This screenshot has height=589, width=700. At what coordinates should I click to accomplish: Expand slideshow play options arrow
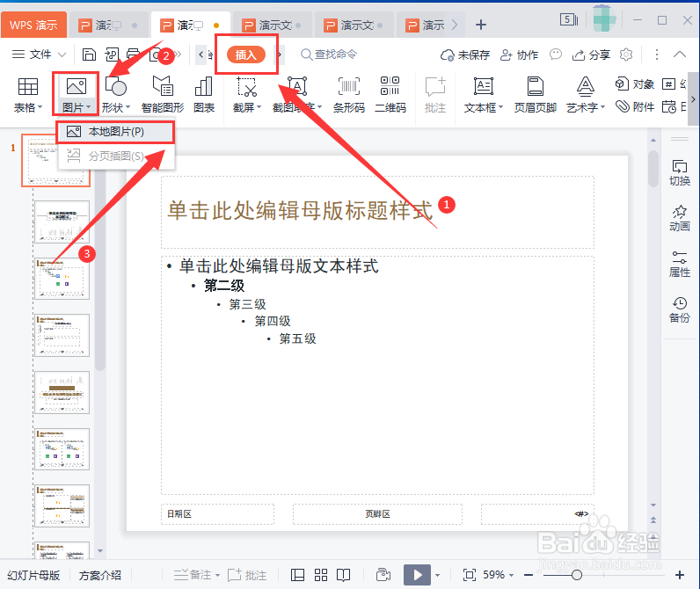tap(438, 575)
